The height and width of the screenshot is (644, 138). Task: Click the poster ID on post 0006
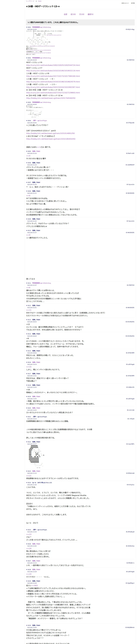(130, 165)
